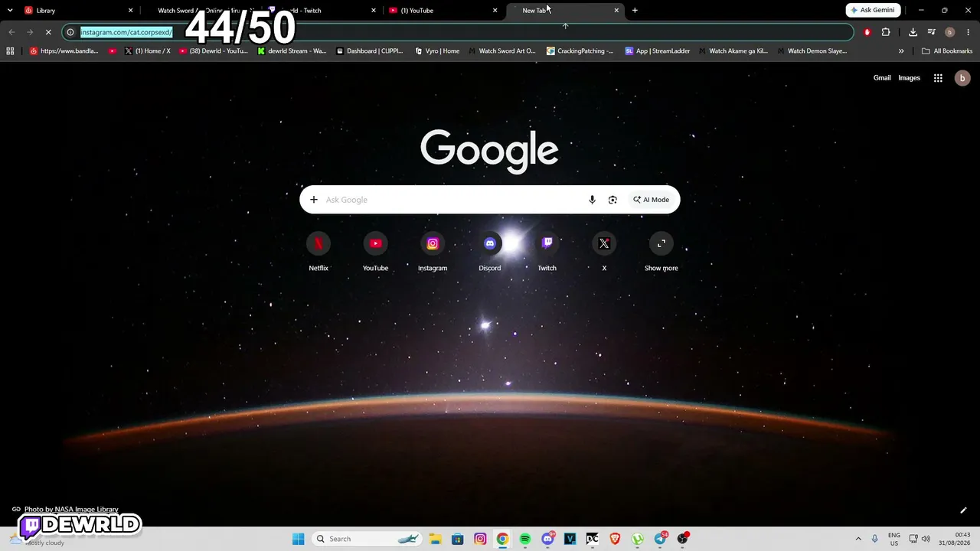Viewport: 980px width, 551px height.
Task: Open Telegram from the taskbar
Action: 660,539
